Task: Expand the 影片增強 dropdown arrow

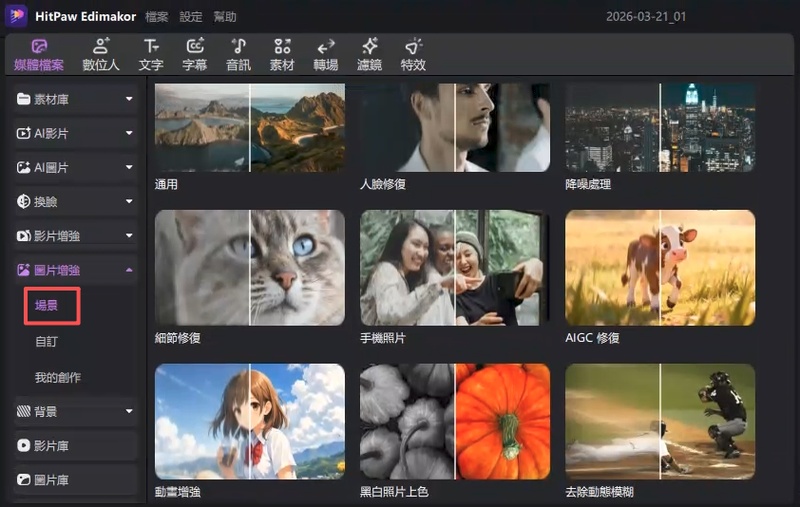Action: point(129,236)
